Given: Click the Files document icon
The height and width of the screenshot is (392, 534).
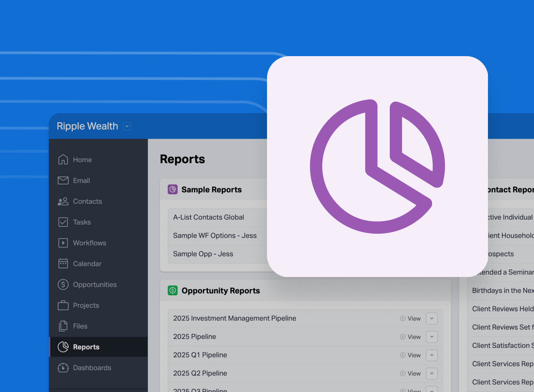Looking at the screenshot, I should pos(63,326).
